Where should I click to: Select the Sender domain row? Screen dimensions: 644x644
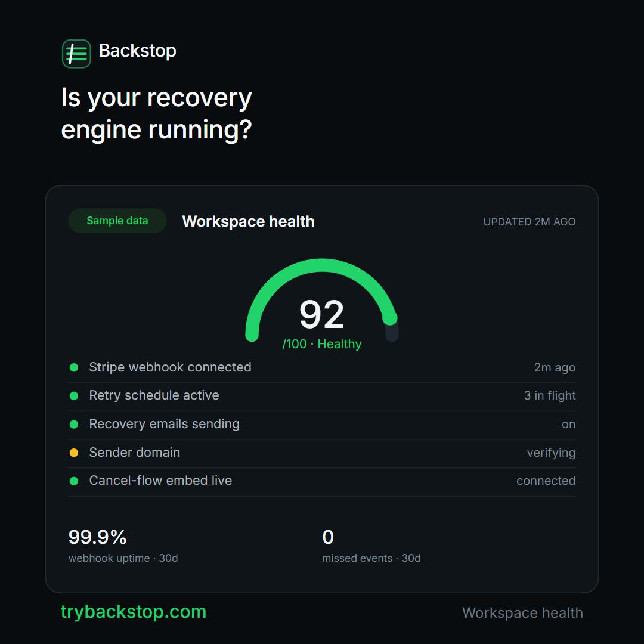322,453
